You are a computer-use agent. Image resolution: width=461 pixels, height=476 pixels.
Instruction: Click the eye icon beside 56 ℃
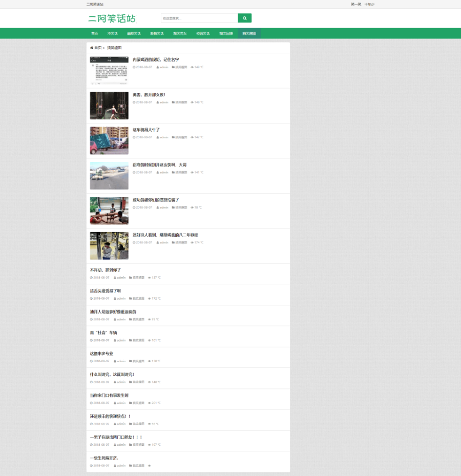[150, 424]
